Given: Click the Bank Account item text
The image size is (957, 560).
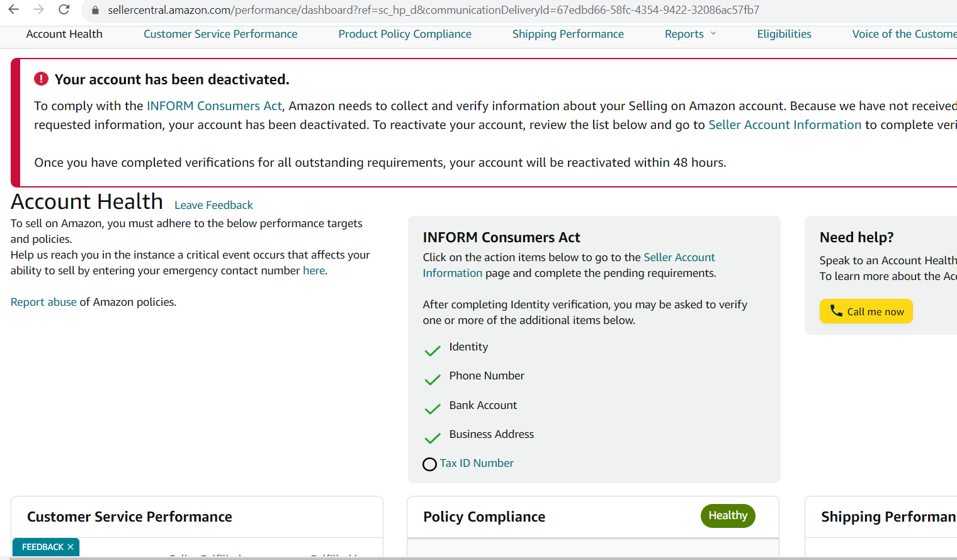Looking at the screenshot, I should [x=483, y=405].
